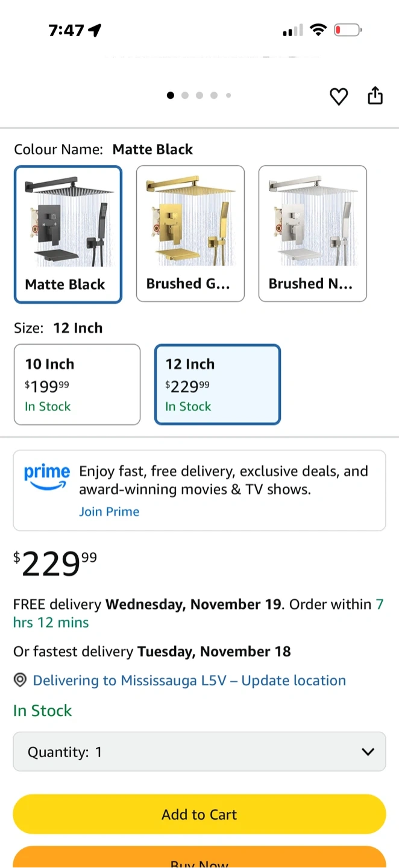Tap the Wi-Fi status icon
The width and height of the screenshot is (399, 868).
[318, 30]
